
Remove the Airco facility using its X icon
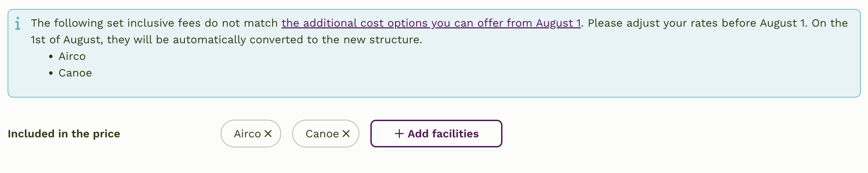(x=268, y=134)
